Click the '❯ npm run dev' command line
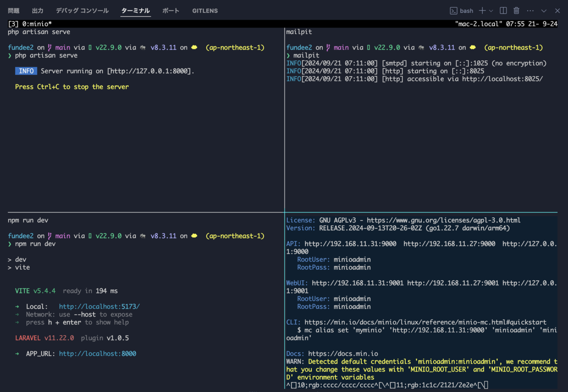The height and width of the screenshot is (392, 568). (32, 244)
